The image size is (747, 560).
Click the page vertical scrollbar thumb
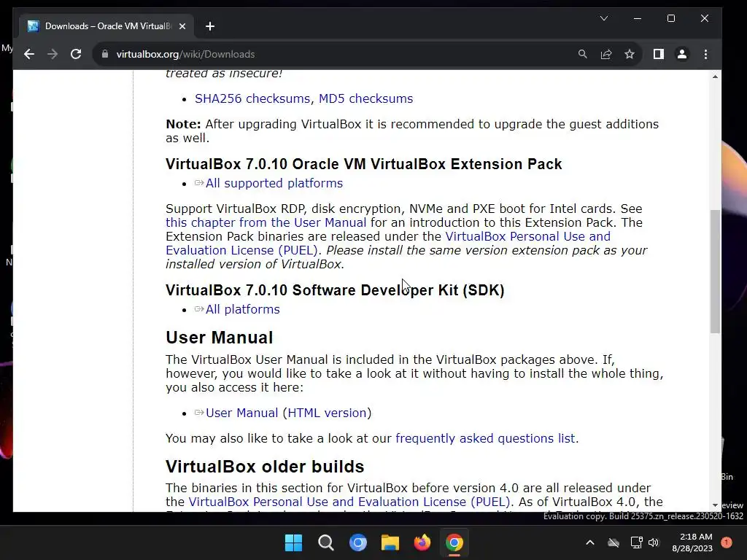(x=715, y=271)
